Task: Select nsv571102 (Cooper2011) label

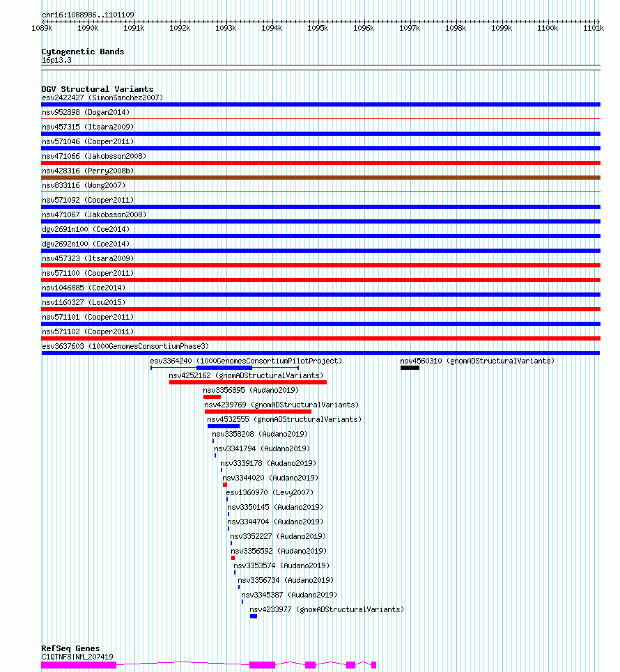Action: tap(88, 331)
